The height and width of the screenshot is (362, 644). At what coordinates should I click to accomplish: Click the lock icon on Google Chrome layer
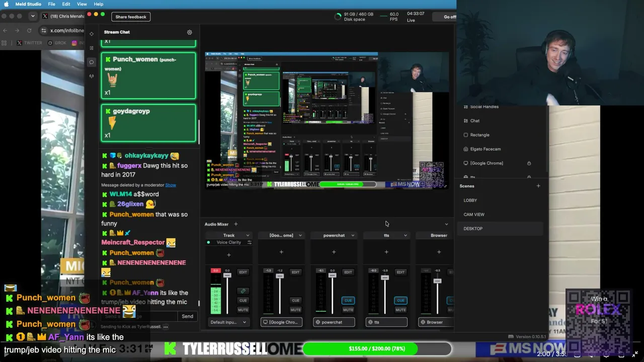coord(529,163)
